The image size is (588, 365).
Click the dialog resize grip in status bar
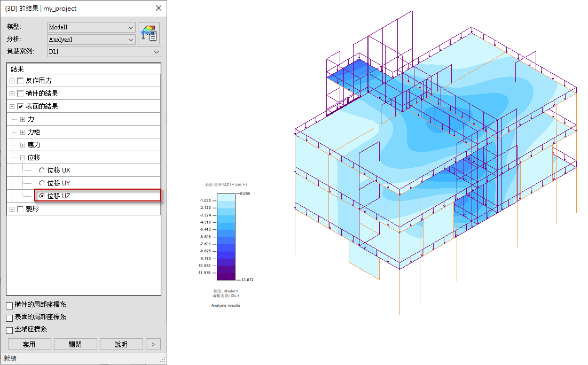pyautogui.click(x=163, y=360)
